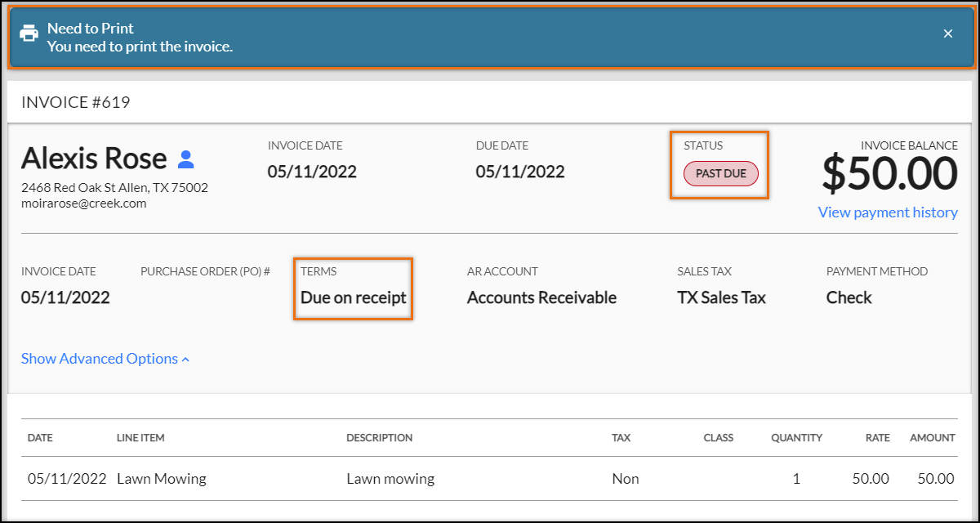Select the Due on receipt terms value
Image resolution: width=980 pixels, height=523 pixels.
pos(354,297)
